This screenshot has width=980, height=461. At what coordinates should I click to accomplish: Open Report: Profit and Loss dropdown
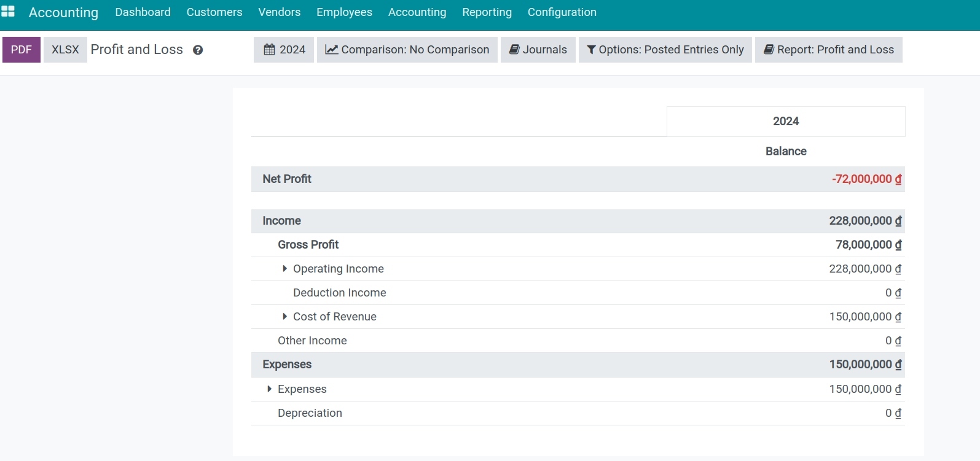pos(829,50)
